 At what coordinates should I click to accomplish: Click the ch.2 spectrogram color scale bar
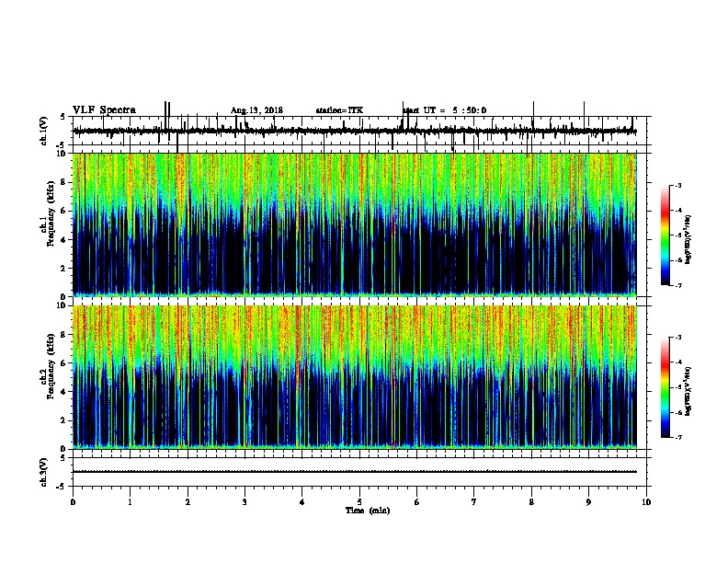click(x=665, y=387)
